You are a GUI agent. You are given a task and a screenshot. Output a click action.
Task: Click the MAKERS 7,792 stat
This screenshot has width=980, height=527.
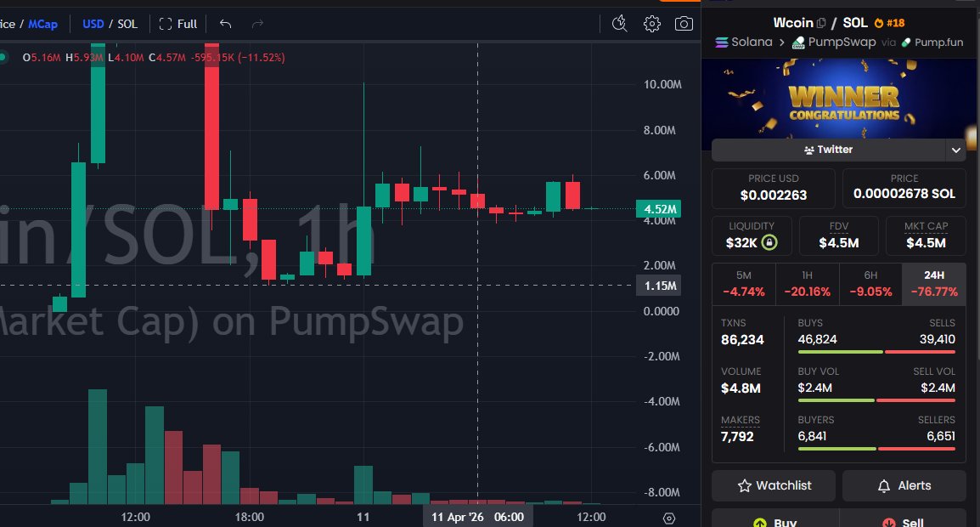pos(740,429)
